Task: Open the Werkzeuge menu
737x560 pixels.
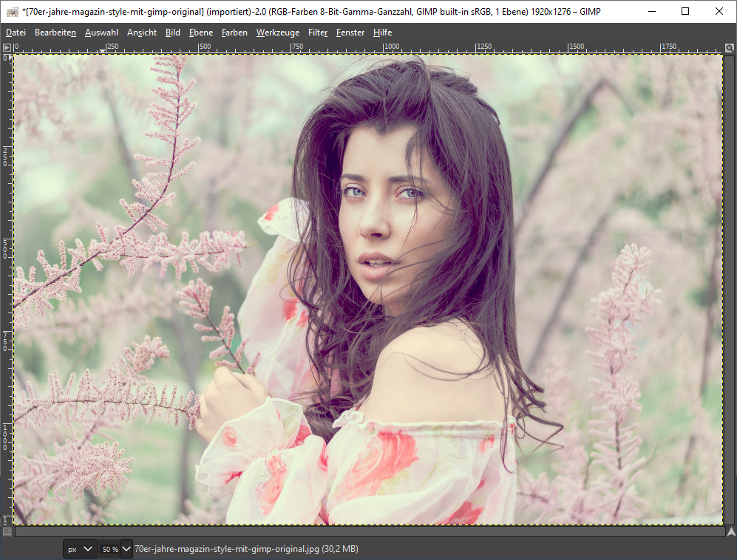Action: tap(278, 33)
